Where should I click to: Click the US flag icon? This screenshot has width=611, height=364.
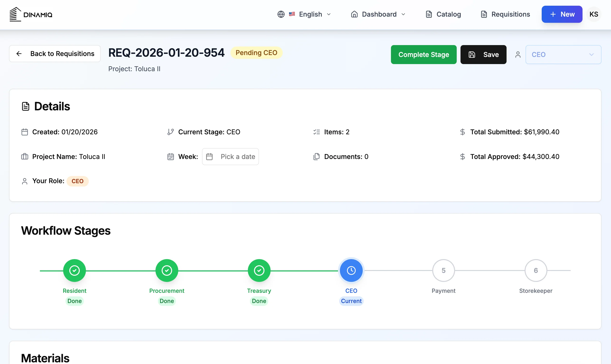(292, 14)
